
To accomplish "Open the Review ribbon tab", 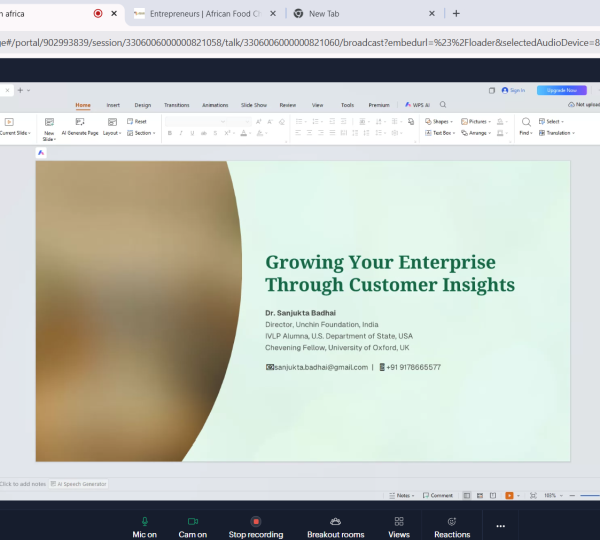I will tap(287, 105).
